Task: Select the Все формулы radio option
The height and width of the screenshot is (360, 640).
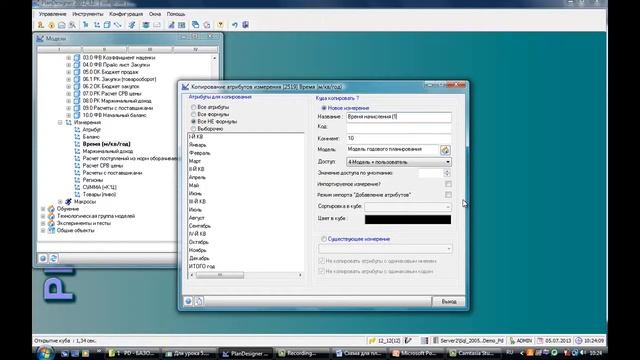Action: [193, 115]
